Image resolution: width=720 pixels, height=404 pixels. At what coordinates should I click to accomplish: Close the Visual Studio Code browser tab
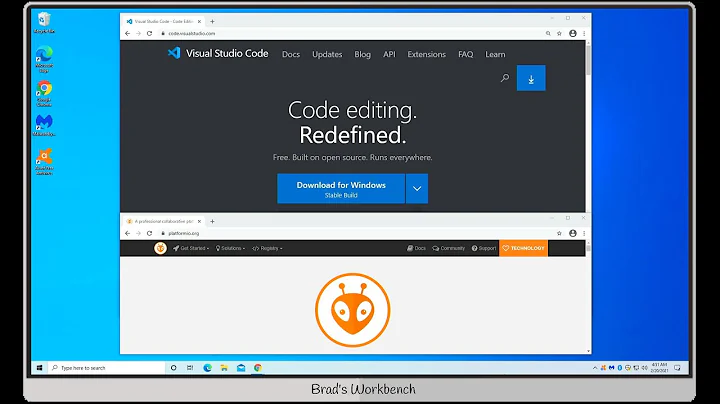click(x=199, y=22)
